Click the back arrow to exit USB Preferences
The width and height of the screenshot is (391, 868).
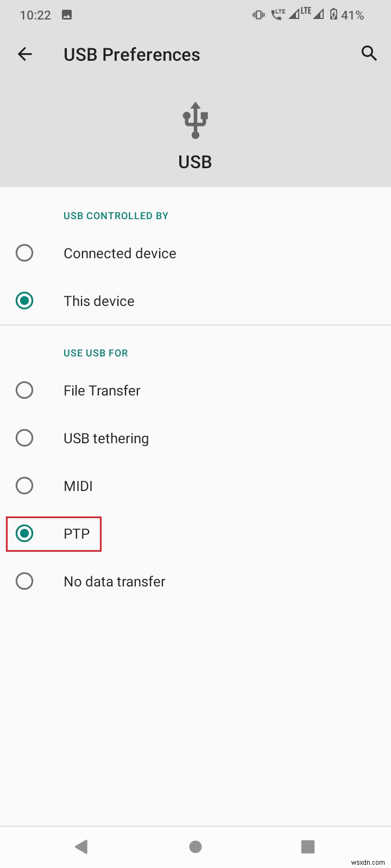pyautogui.click(x=25, y=54)
